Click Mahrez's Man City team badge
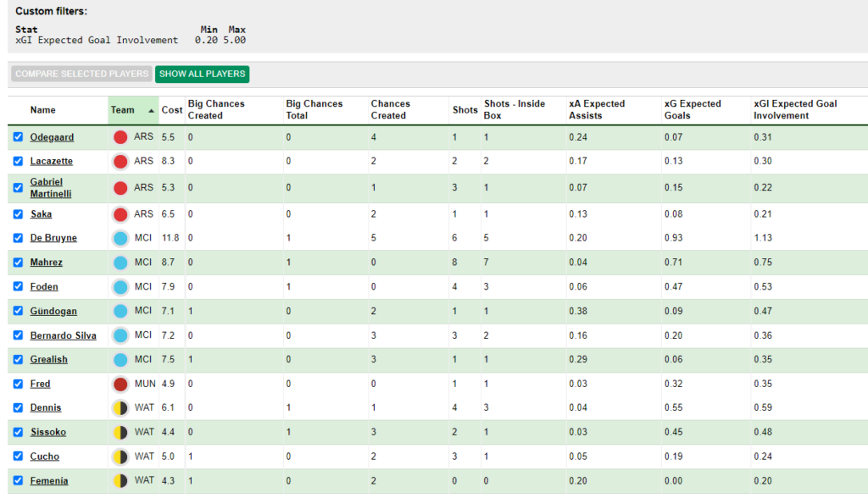This screenshot has width=868, height=498. click(x=120, y=263)
